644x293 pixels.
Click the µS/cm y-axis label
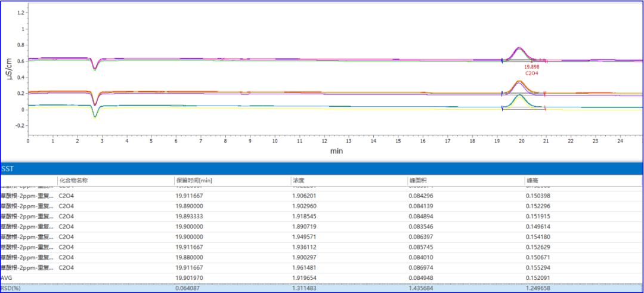9,69
